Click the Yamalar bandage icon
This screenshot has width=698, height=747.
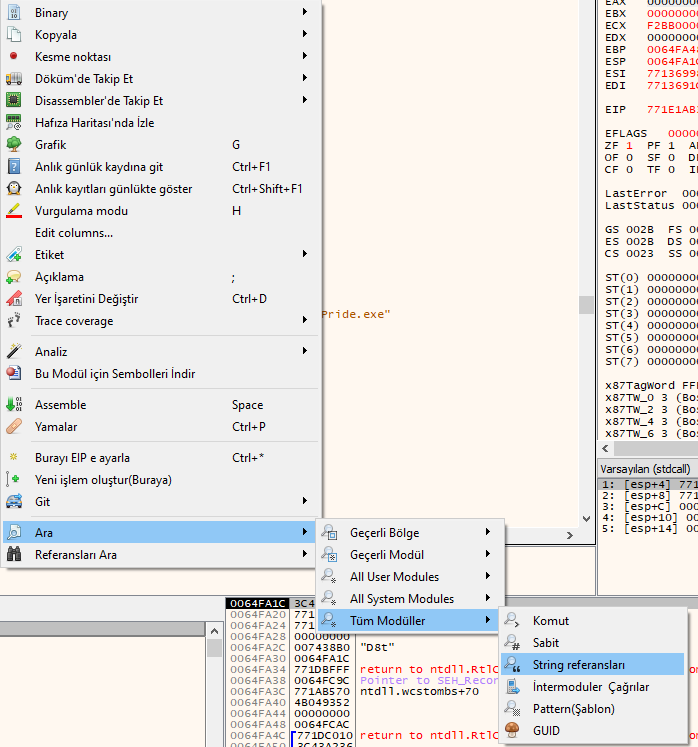[14, 426]
